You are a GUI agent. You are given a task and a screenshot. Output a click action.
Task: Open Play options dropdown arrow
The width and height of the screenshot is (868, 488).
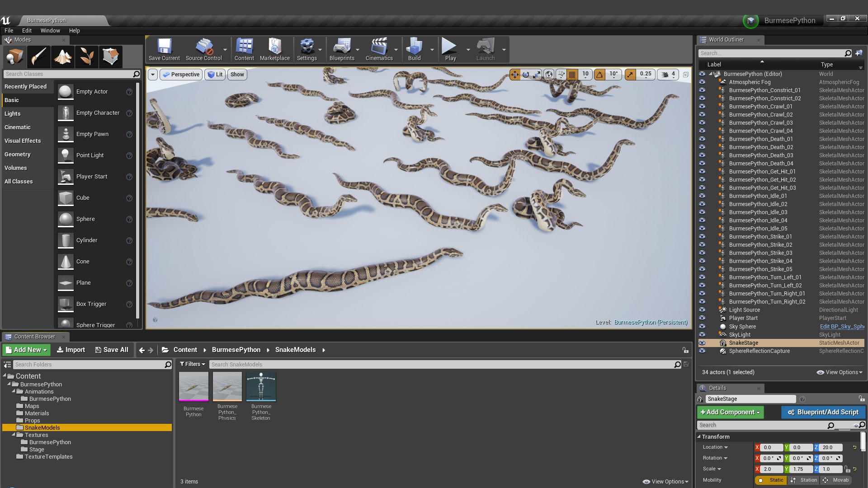click(468, 50)
